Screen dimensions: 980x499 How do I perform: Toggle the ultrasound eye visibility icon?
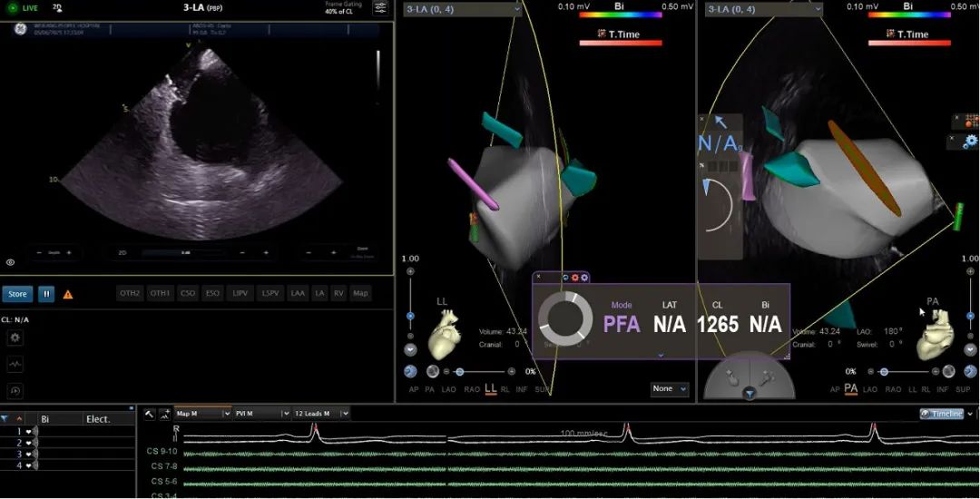[10, 262]
